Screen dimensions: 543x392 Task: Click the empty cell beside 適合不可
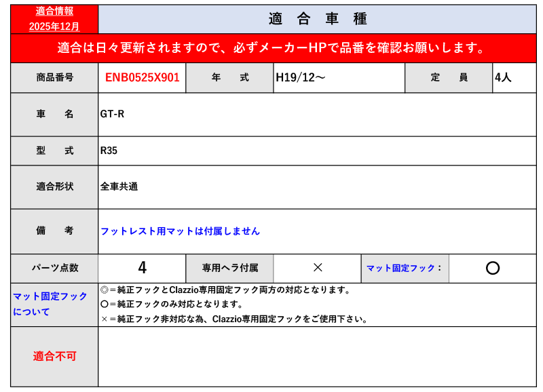click(317, 356)
